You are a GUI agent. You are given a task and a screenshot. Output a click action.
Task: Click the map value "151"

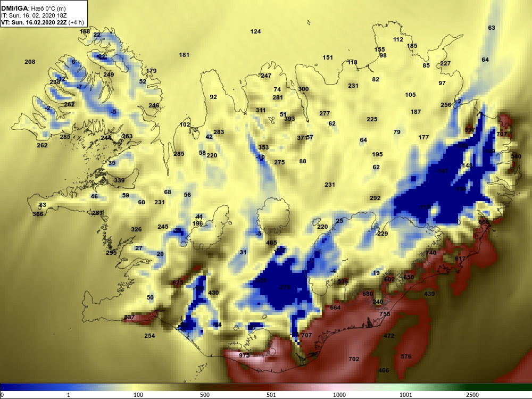[328, 57]
